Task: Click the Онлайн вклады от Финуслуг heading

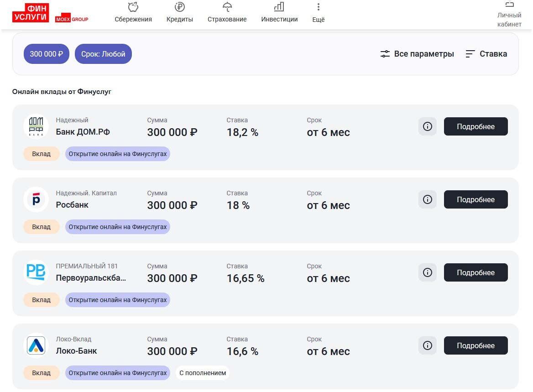Action: (x=62, y=91)
